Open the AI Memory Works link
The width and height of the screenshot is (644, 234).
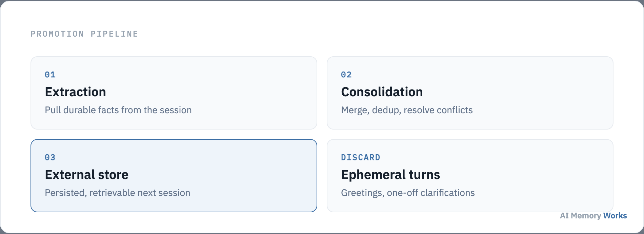pyautogui.click(x=593, y=216)
